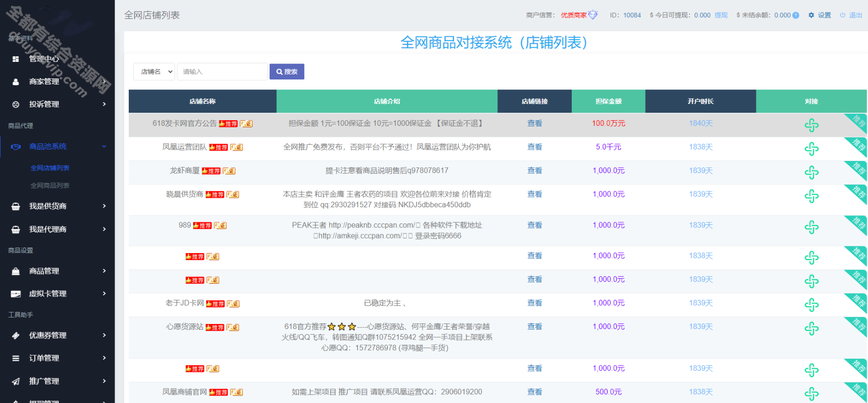The image size is (868, 403).
Task: Click 查看 link for 618发卡网官方公告
Action: pyautogui.click(x=535, y=123)
